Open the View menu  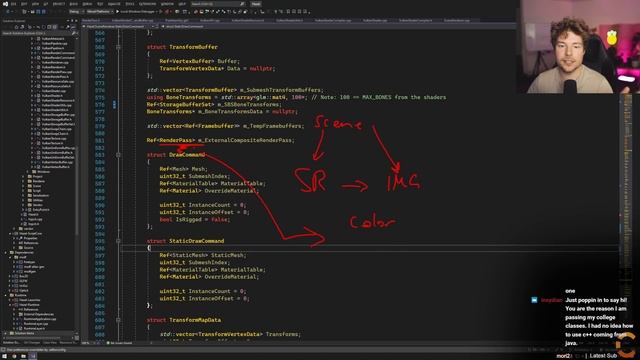click(36, 4)
